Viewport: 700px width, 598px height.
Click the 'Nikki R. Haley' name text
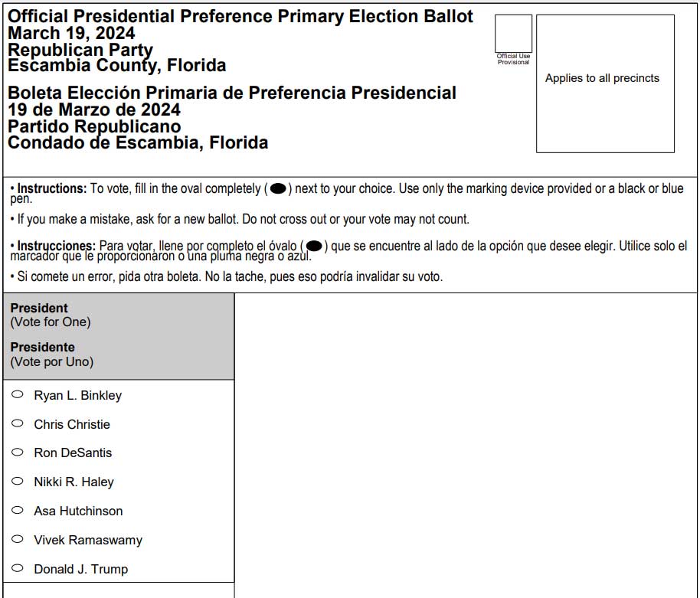(74, 482)
